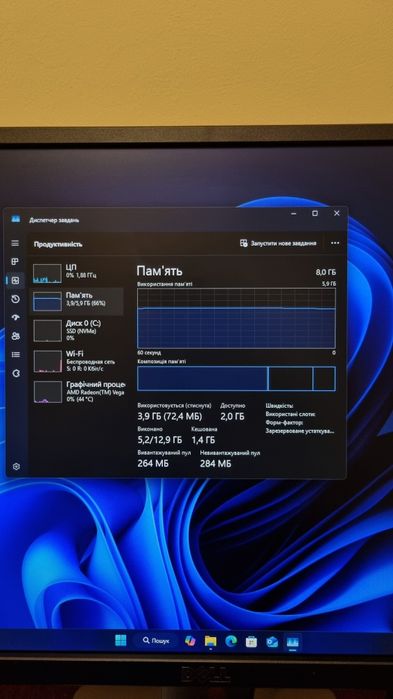Click the 'Використані слоти:' label
Screen dimensions: 393x699
pyautogui.click(x=291, y=414)
